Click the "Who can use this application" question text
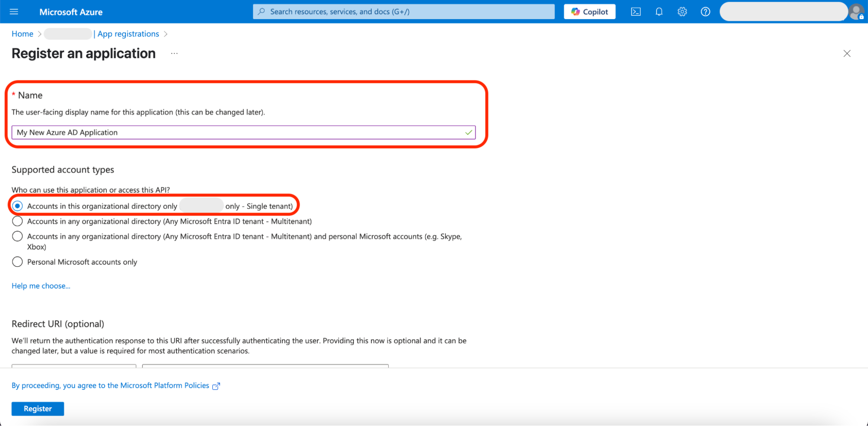Screen dimensions: 868x426 tap(91, 190)
